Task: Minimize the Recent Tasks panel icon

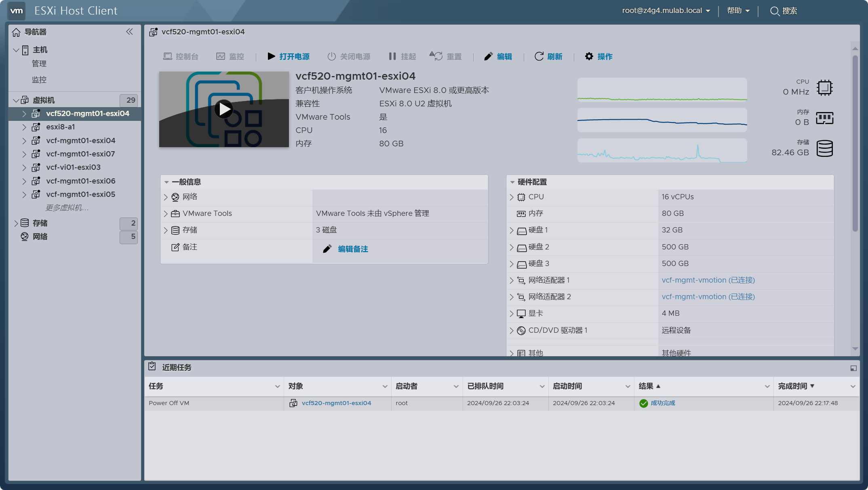Action: pyautogui.click(x=853, y=368)
